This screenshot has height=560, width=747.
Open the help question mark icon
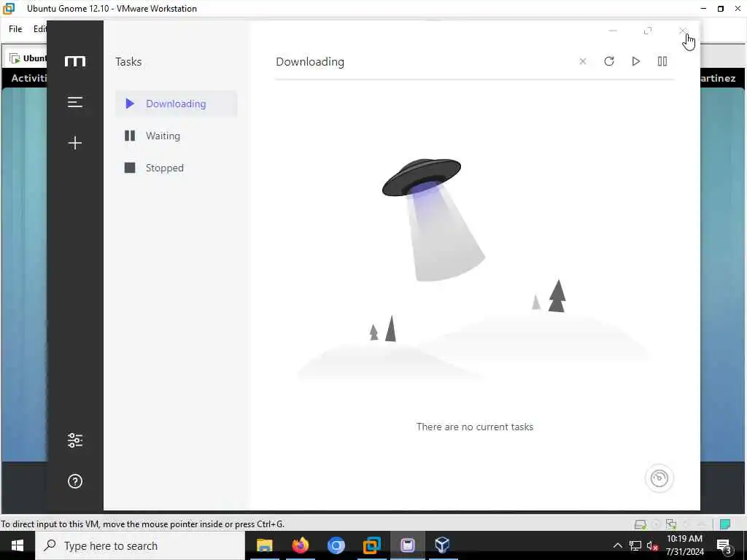75,481
